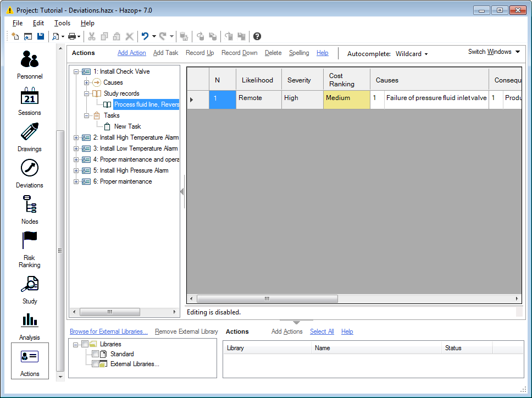The image size is (532, 398).
Task: Expand 2: Install High Temperature Alarm node
Action: (x=76, y=137)
